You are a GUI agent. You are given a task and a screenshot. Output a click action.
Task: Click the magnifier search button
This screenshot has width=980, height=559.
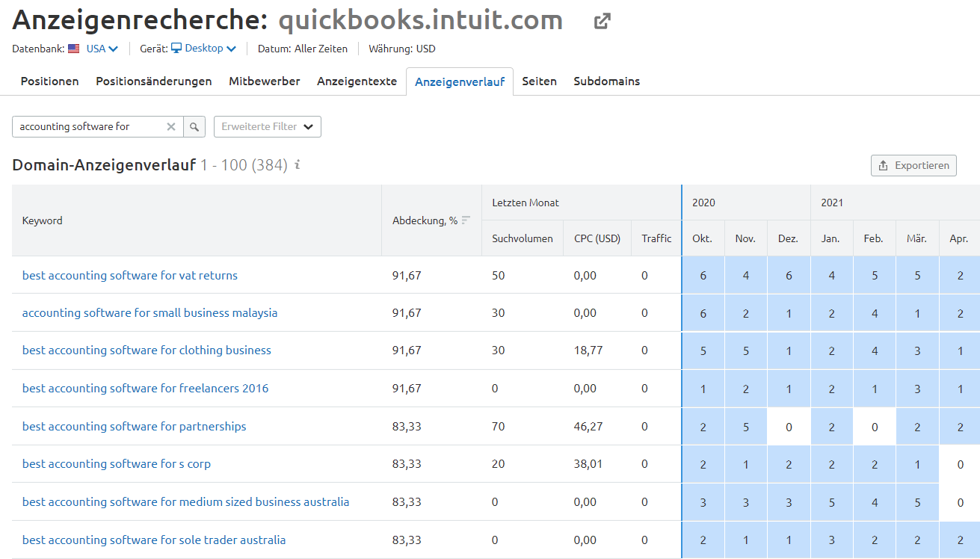point(194,127)
